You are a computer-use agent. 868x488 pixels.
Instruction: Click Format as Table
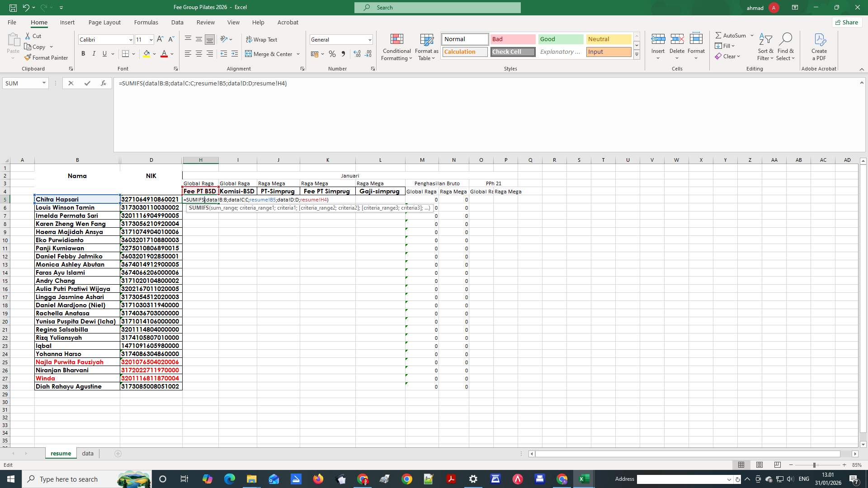point(426,47)
